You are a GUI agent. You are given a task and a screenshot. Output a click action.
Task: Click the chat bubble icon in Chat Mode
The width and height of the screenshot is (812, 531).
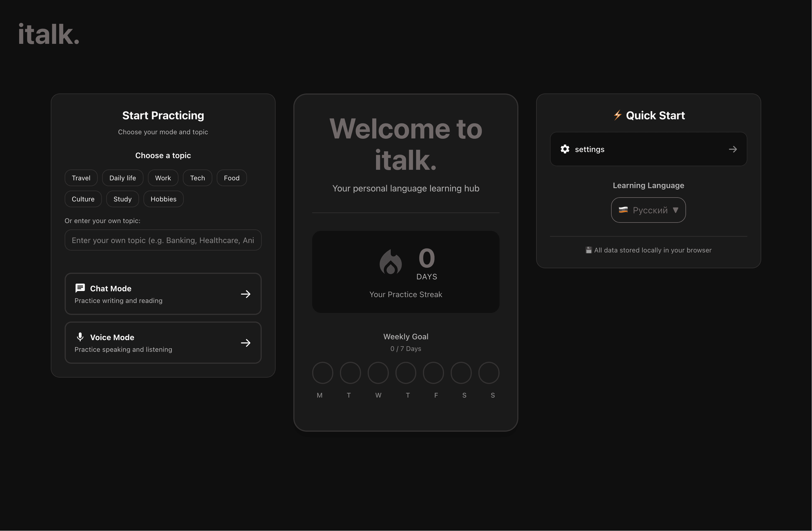coord(80,288)
